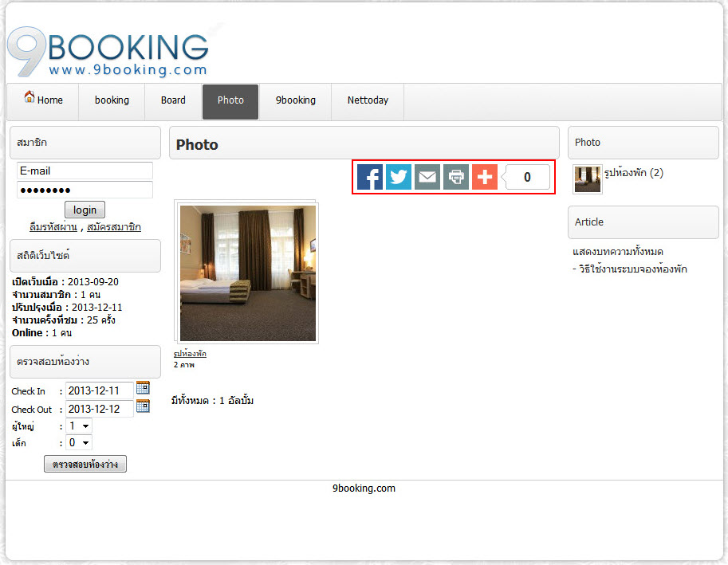Viewport: 728px width, 565px height.
Task: Click the สมาชิก member panel header
Action: point(85,143)
